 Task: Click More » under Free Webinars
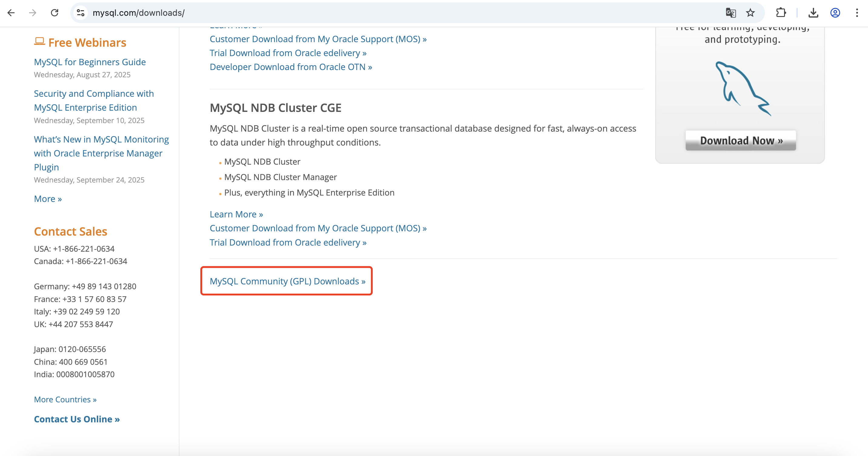pos(48,199)
